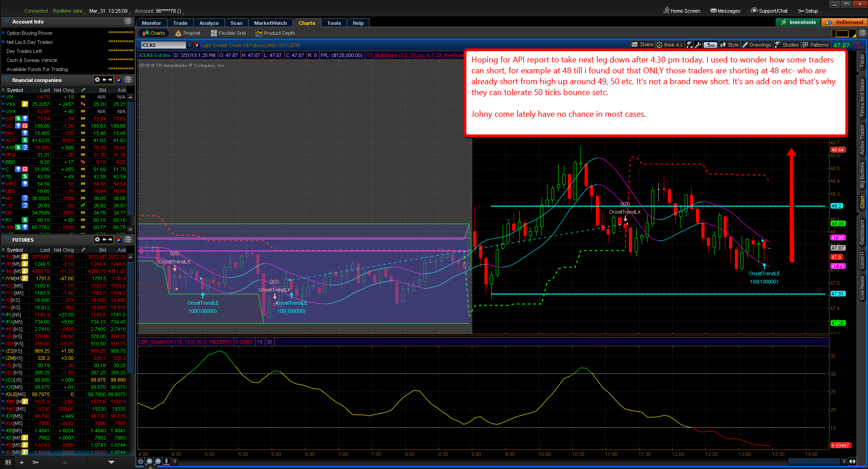Switch to the Scan tab

(236, 23)
